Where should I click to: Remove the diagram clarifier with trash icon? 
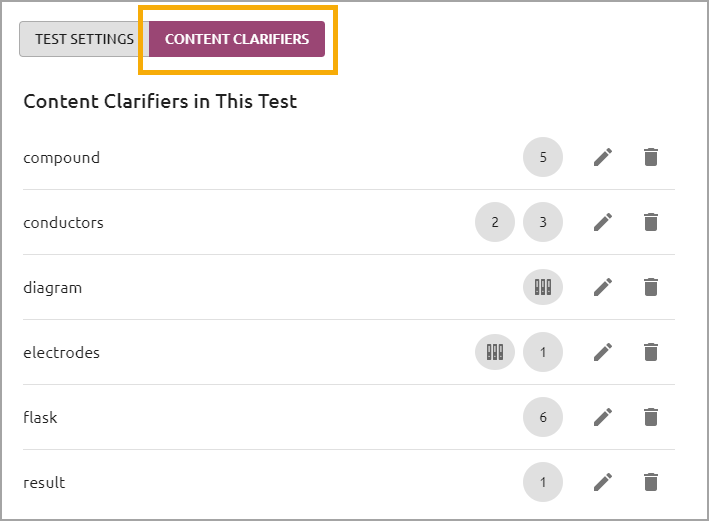tap(651, 287)
